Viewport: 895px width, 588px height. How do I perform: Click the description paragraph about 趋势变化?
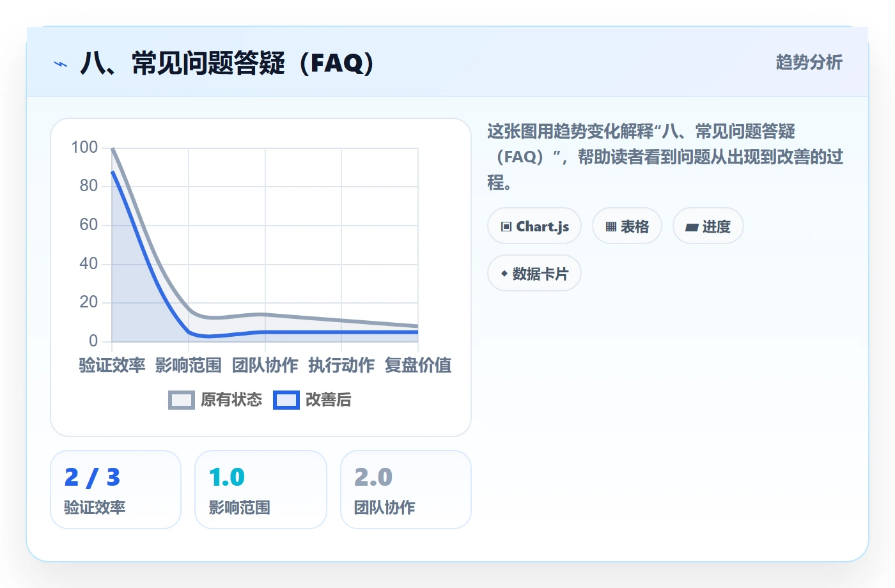pos(665,157)
